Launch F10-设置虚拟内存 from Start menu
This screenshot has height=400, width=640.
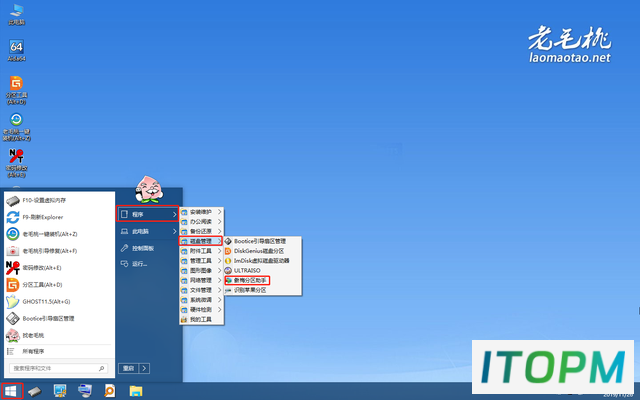(59, 200)
